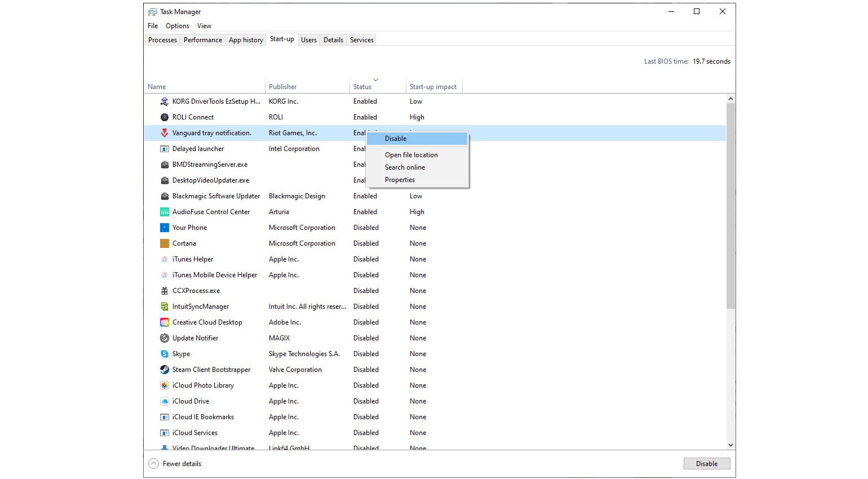Sort by the Publisher column header
Viewport: 868px width, 479px height.
(x=307, y=87)
